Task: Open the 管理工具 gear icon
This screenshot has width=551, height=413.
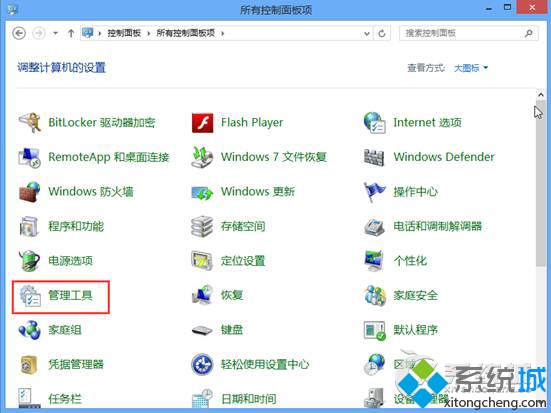Action: coord(30,295)
